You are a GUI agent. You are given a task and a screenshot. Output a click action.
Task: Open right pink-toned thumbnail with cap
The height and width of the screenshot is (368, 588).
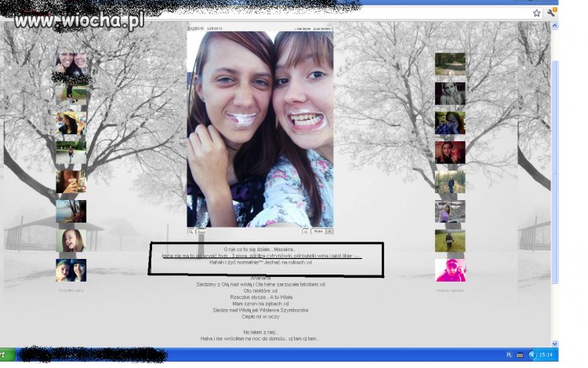pos(450,270)
